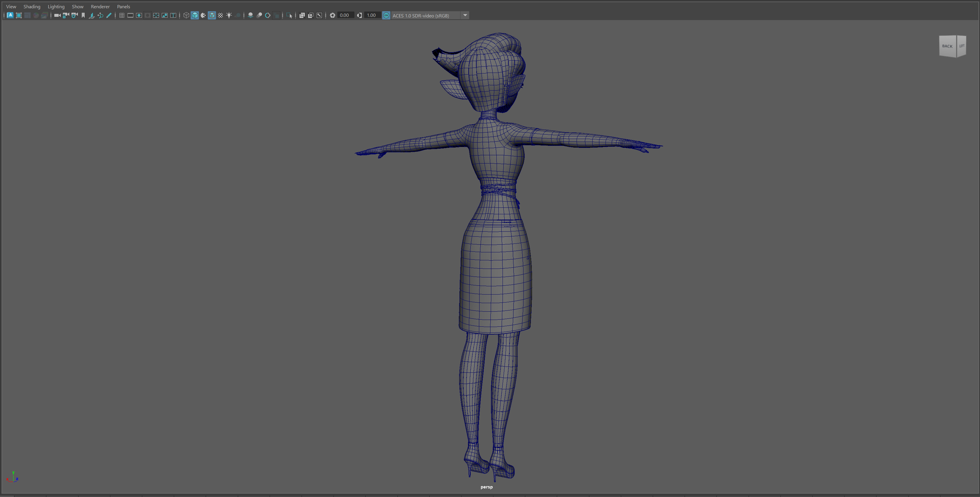Viewport: 980px width, 497px height.
Task: Toggle the Film Gate icon
Action: (130, 15)
